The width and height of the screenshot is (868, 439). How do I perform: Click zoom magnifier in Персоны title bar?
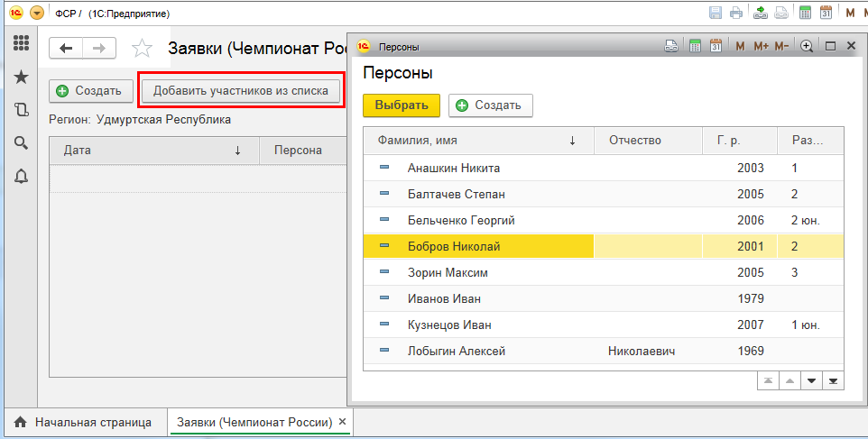[x=807, y=46]
